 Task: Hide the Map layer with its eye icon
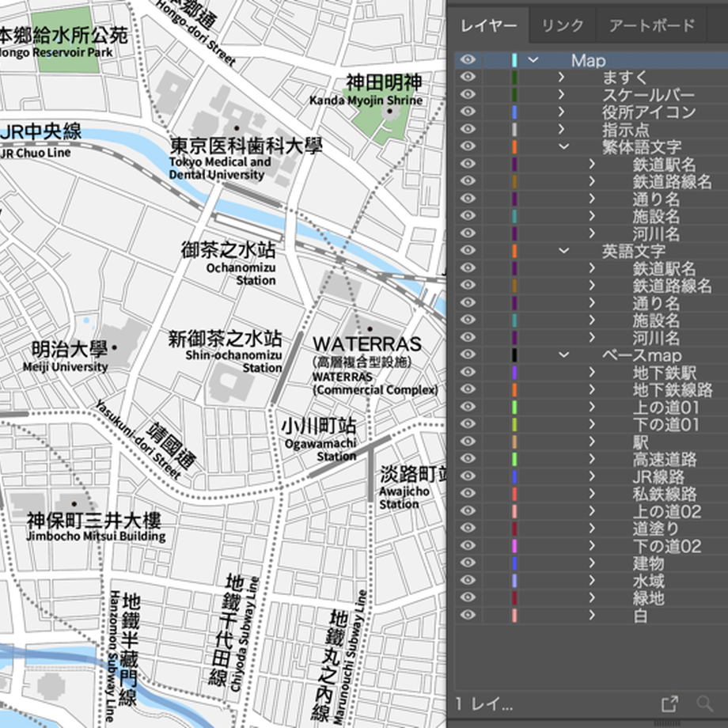tap(468, 60)
